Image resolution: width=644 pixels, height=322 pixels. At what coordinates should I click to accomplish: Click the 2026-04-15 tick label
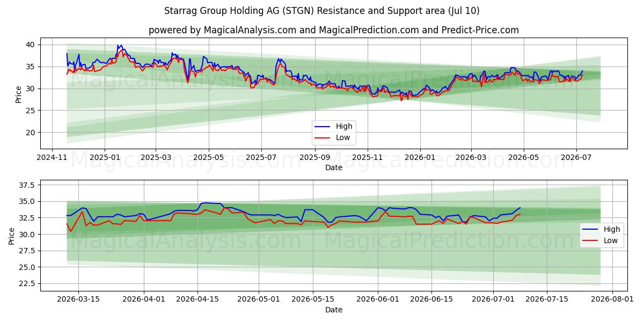coord(197,300)
